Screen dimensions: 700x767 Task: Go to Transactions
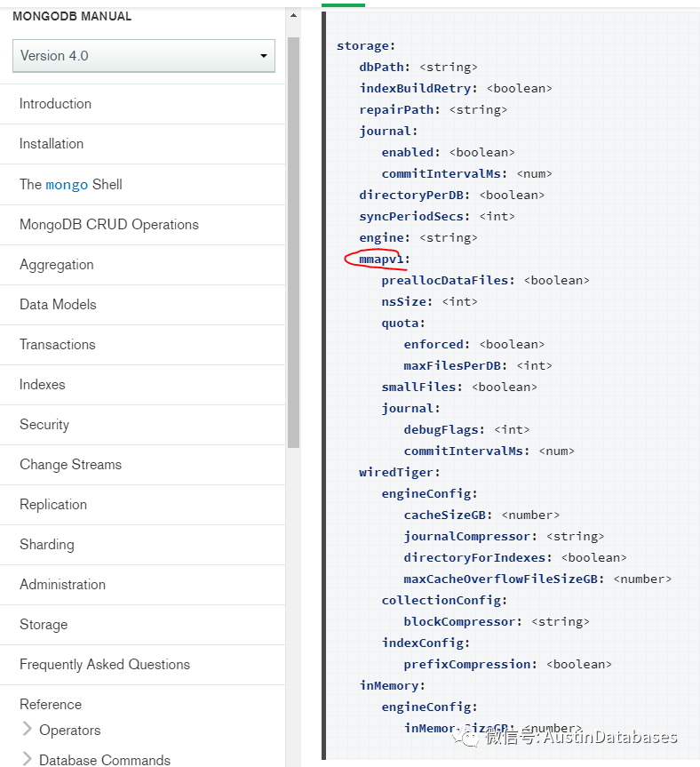tap(57, 344)
